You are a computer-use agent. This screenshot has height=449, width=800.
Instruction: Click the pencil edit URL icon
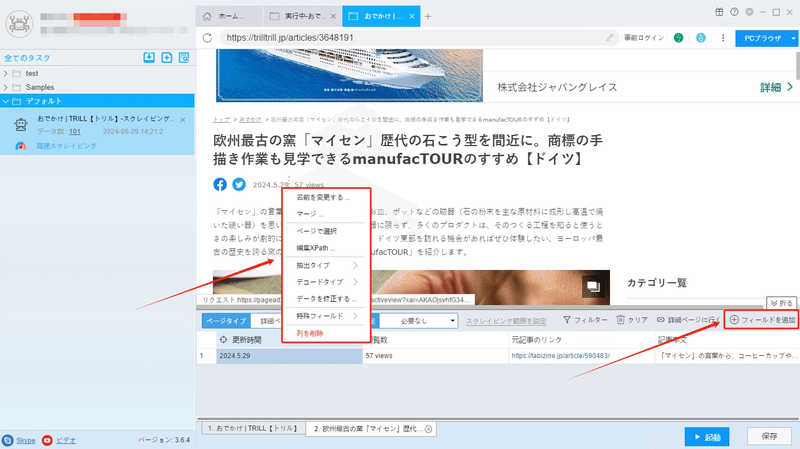tap(610, 38)
